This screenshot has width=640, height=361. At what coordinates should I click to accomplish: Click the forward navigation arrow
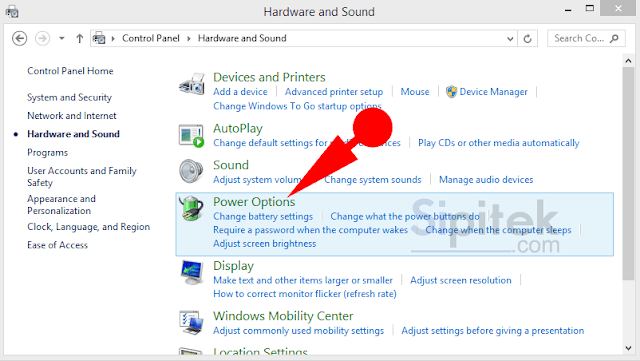[x=42, y=39]
